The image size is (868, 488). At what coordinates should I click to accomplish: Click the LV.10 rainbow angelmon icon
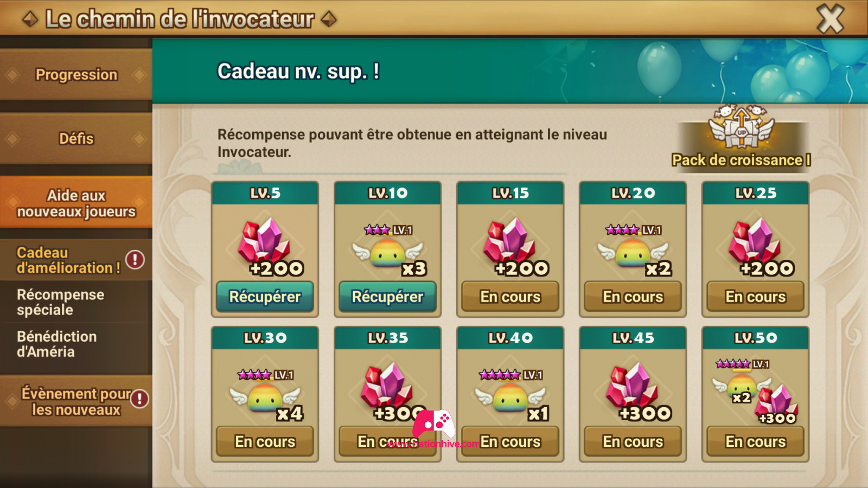[387, 251]
